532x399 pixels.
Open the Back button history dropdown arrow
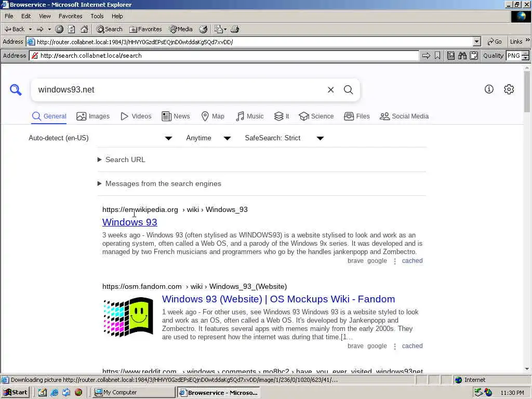[30, 29]
